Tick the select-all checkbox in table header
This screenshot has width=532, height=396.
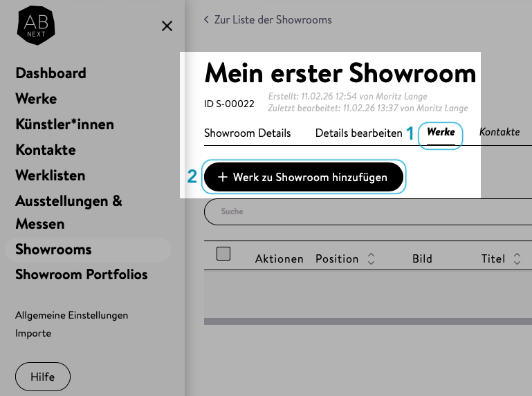pyautogui.click(x=223, y=254)
